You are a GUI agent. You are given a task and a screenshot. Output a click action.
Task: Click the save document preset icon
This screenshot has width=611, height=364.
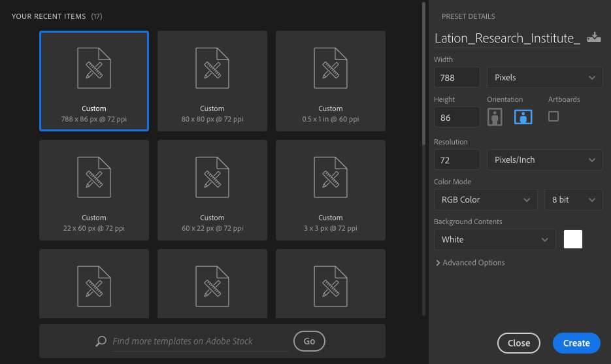click(594, 37)
